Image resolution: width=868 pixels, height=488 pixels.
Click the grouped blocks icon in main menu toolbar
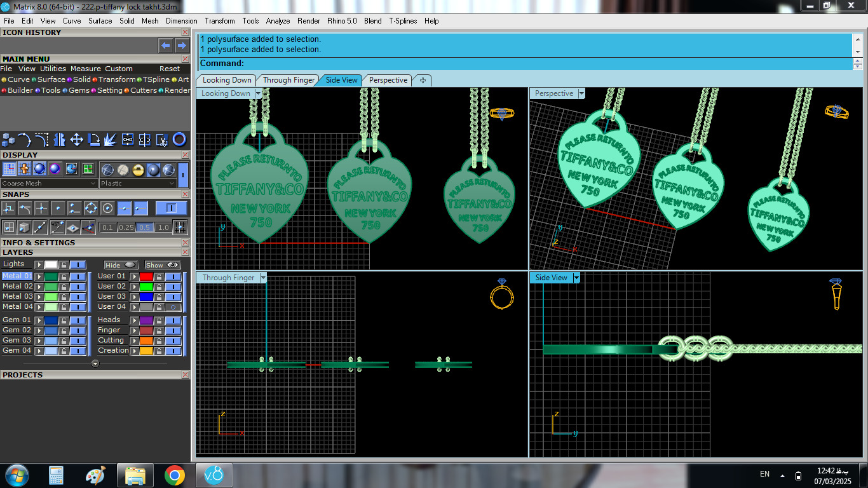(8, 140)
